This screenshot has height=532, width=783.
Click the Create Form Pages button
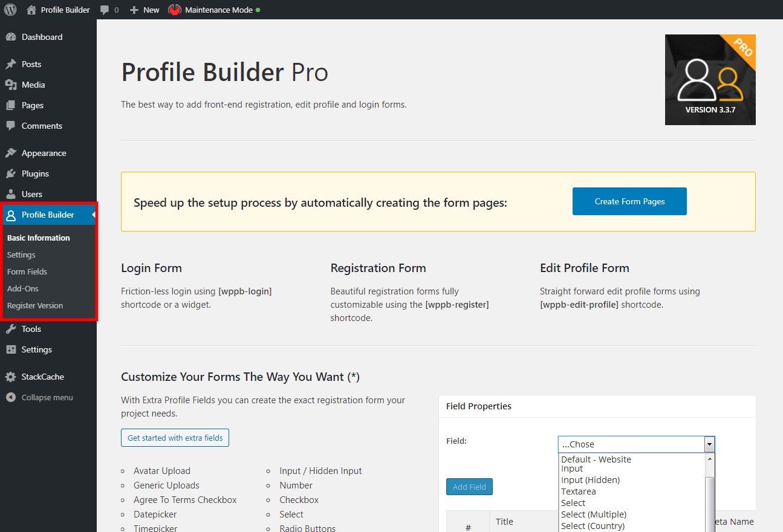tap(629, 201)
